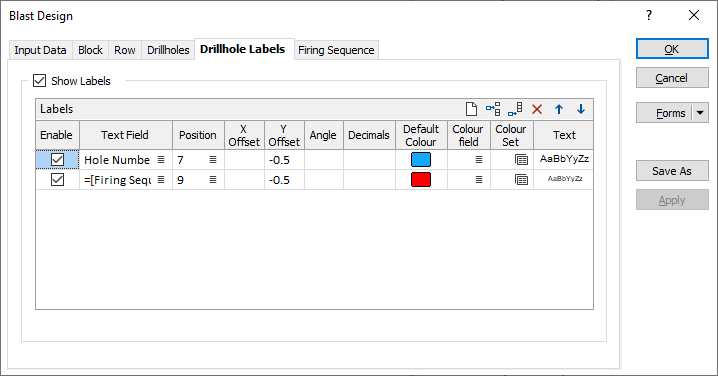
Task: Switch to the Row tab
Action: tap(125, 50)
